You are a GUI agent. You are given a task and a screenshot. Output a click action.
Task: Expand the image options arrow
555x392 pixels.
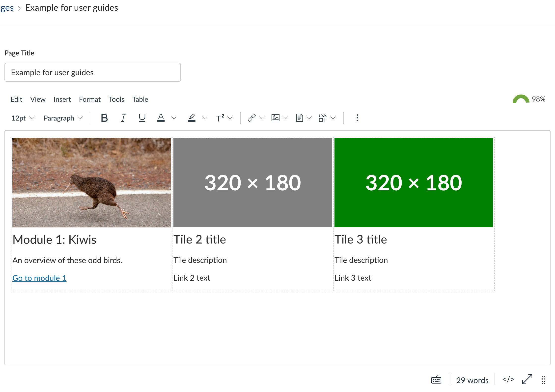point(285,118)
